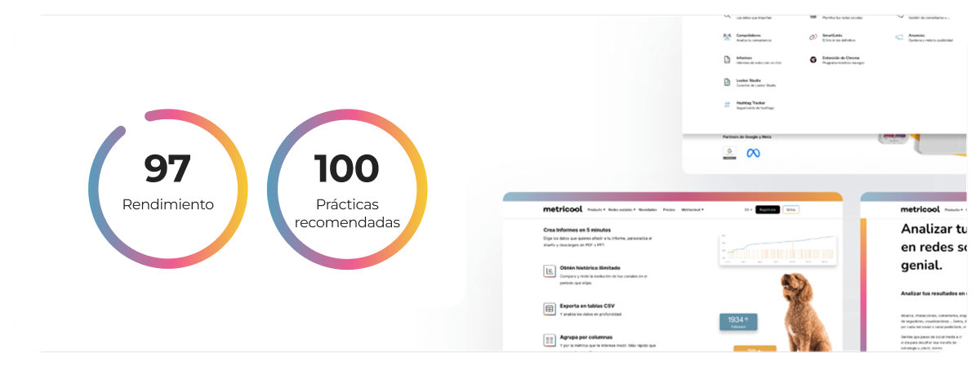
Task: Select the Hashtag Tracker menu entry text
Action: (x=750, y=103)
